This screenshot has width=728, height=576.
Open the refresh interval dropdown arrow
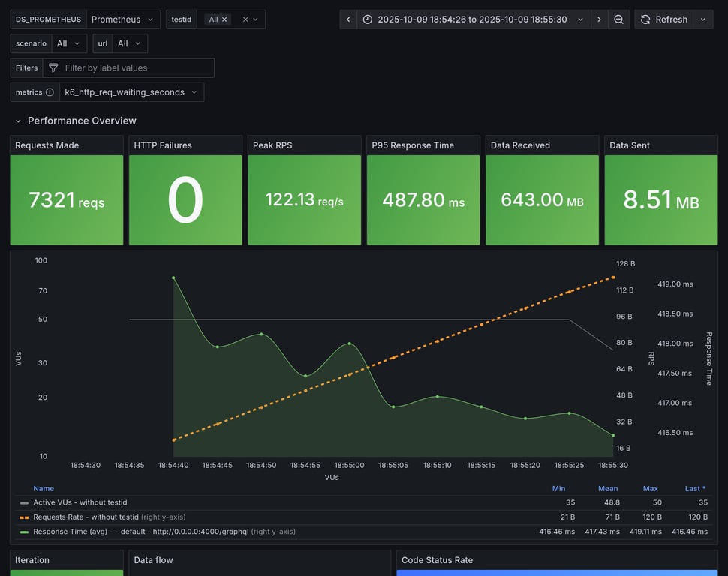coord(703,19)
